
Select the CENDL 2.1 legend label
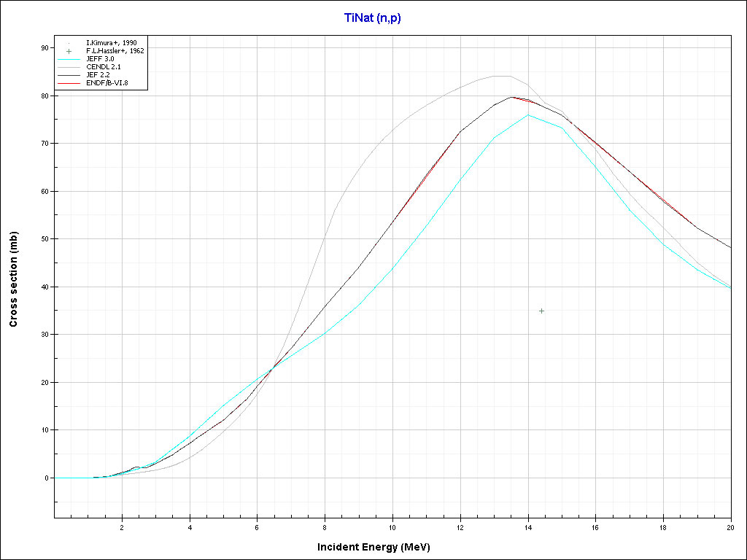103,67
